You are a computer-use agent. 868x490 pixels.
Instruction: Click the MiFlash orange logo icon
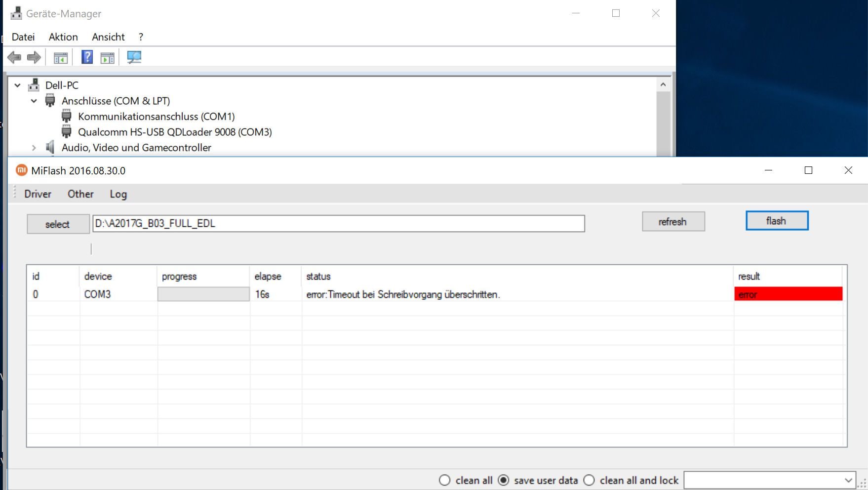(21, 170)
